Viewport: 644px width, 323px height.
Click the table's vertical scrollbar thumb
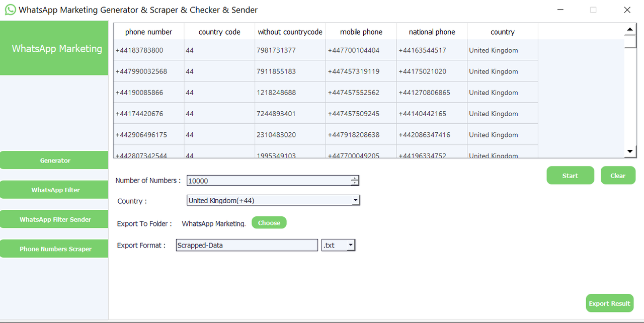pos(630,41)
